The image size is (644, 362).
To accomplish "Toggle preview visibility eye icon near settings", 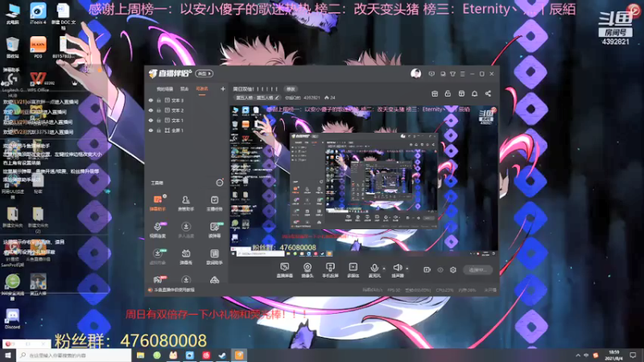I will click(x=440, y=269).
